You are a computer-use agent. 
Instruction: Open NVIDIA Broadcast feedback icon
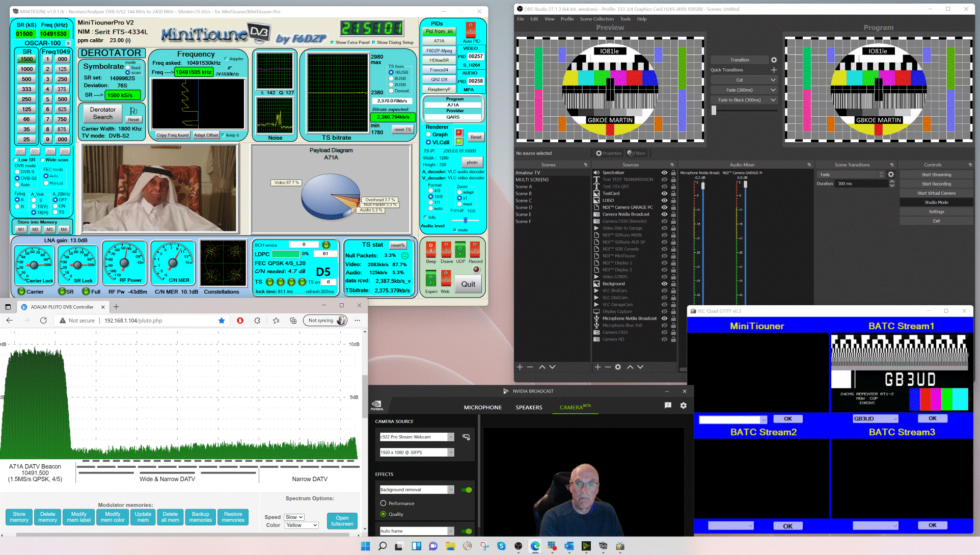(668, 406)
